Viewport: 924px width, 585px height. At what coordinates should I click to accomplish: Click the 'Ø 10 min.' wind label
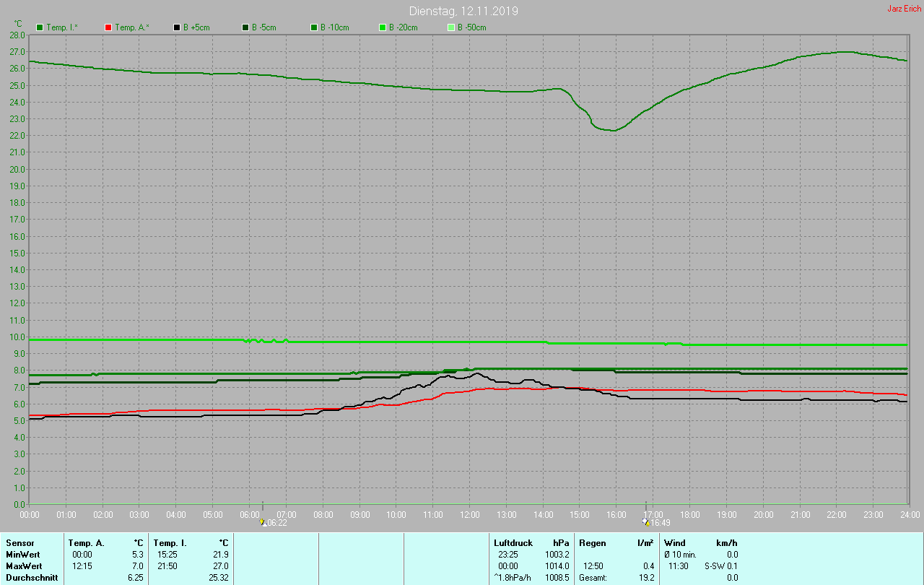(681, 554)
